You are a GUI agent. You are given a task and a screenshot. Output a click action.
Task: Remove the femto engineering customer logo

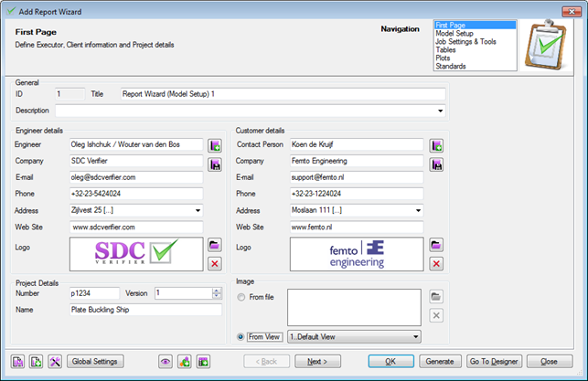click(x=436, y=264)
